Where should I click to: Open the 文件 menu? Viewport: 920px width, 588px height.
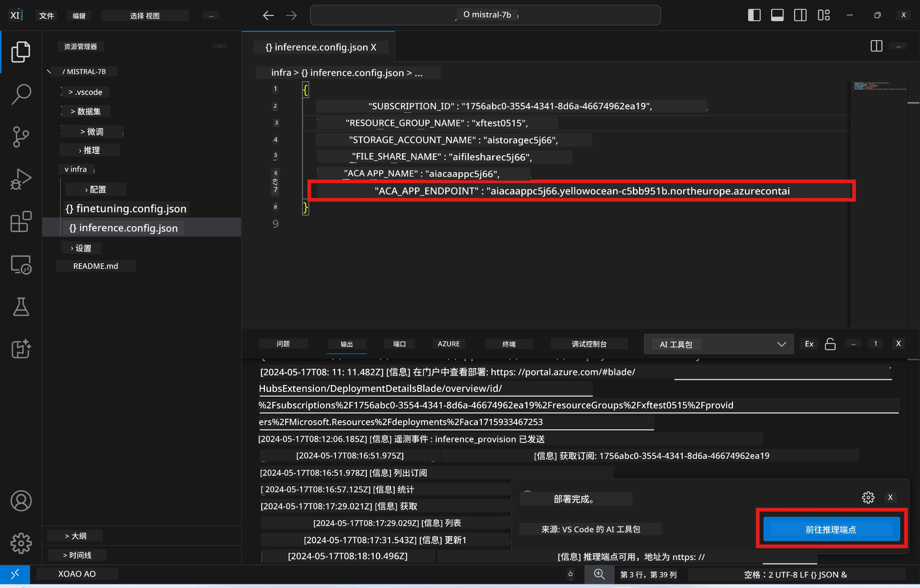[46, 16]
